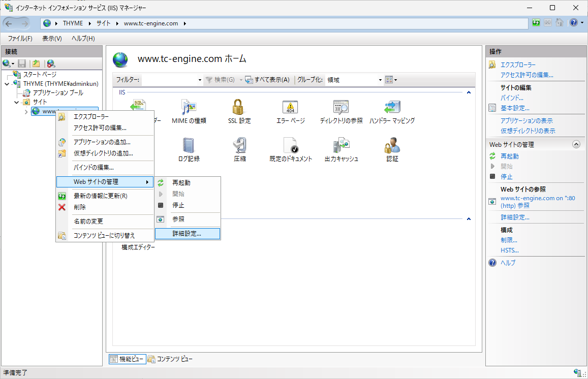Click 基本設定... link in actions pane
The width and height of the screenshot is (588, 379).
515,108
